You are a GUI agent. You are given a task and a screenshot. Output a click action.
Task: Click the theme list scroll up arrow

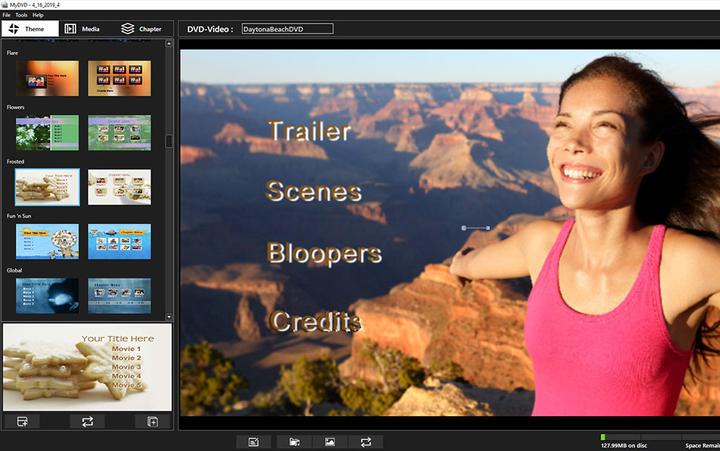[x=169, y=43]
